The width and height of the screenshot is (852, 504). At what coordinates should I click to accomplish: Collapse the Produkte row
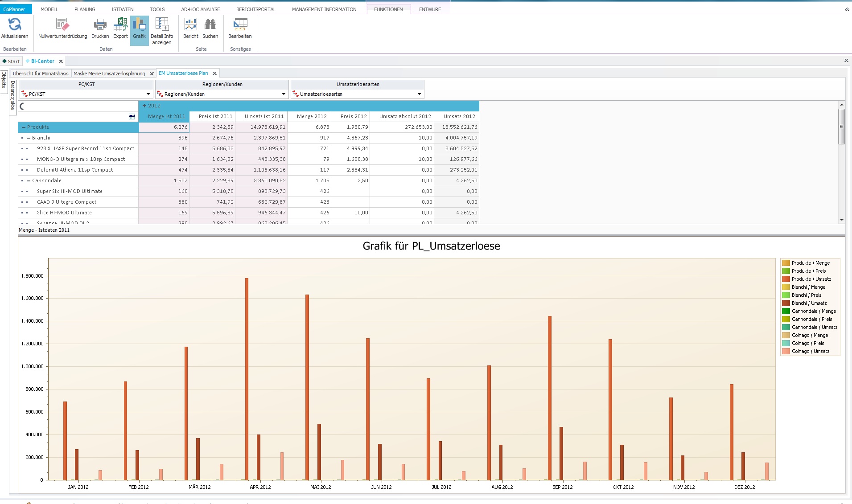tap(24, 127)
